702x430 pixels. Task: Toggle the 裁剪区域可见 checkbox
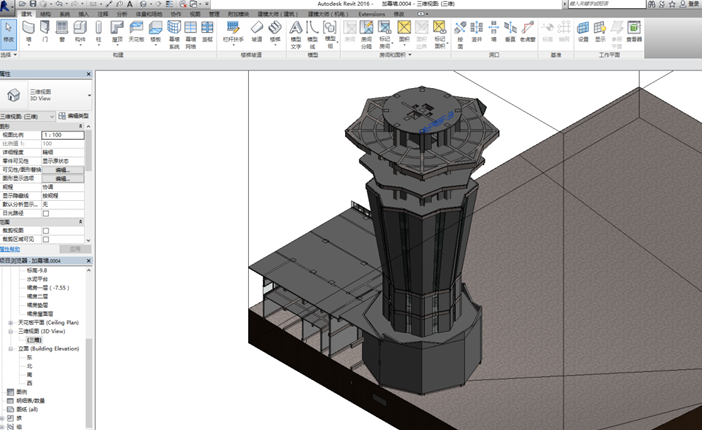tap(46, 240)
